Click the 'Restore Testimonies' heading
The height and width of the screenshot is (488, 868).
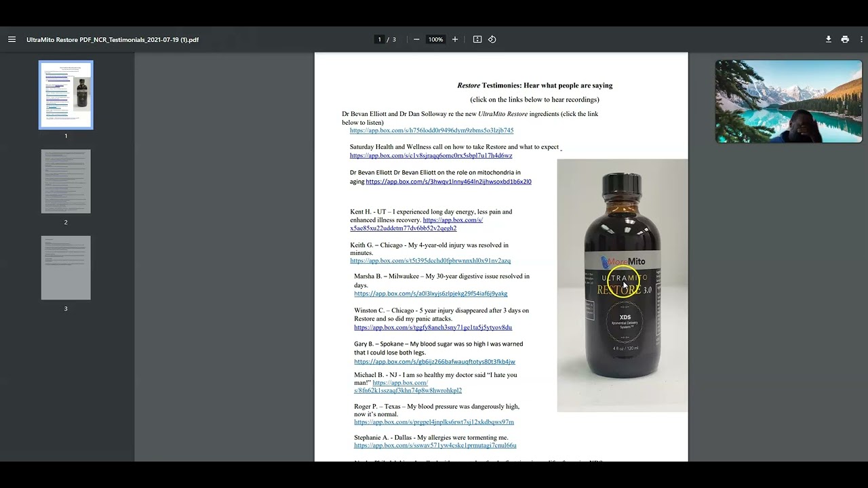[534, 85]
